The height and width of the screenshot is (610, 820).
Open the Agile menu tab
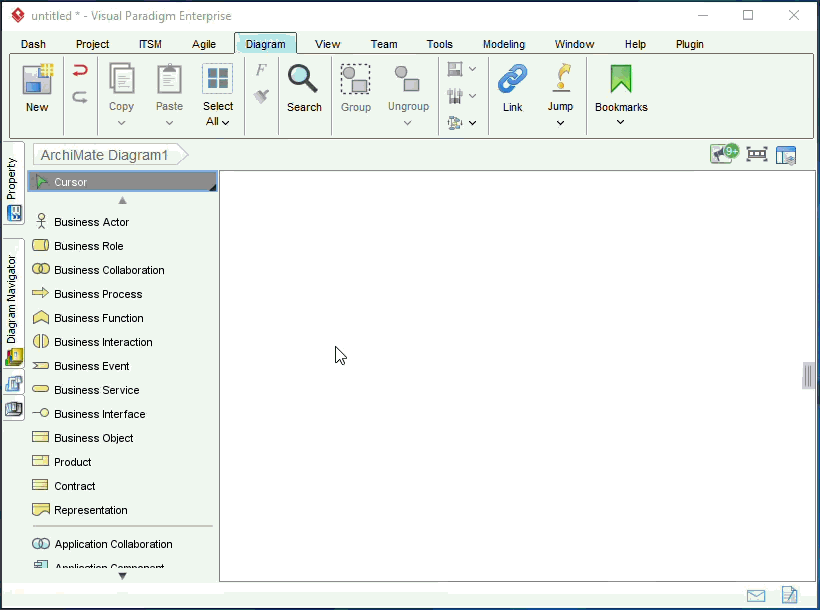pyautogui.click(x=203, y=44)
